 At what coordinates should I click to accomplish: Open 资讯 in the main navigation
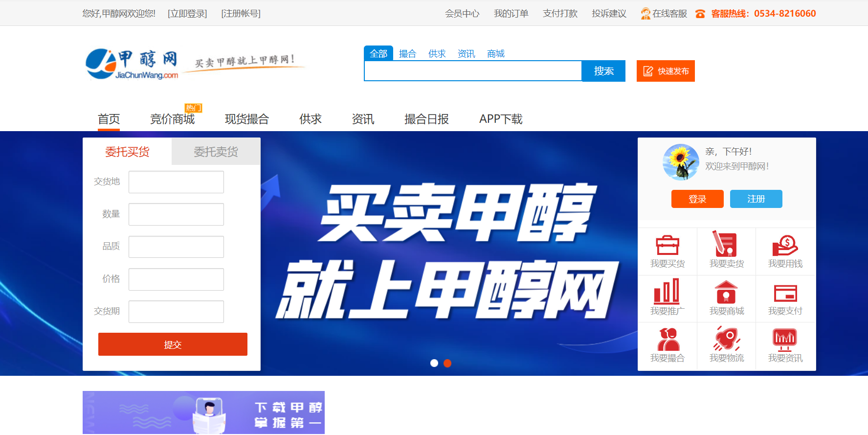pyautogui.click(x=363, y=119)
